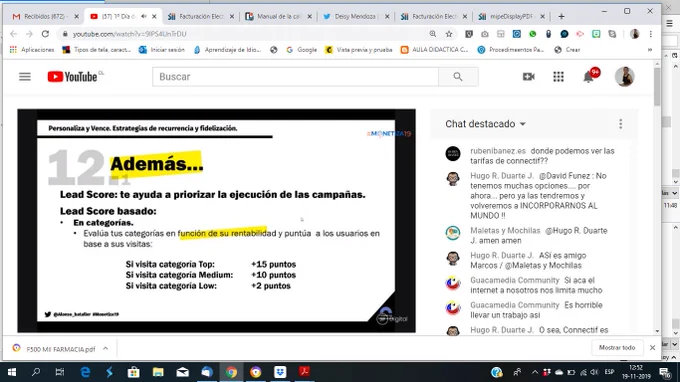This screenshot has width=680, height=382.
Task: Click Mostrar todo downloads button
Action: pyautogui.click(x=617, y=348)
